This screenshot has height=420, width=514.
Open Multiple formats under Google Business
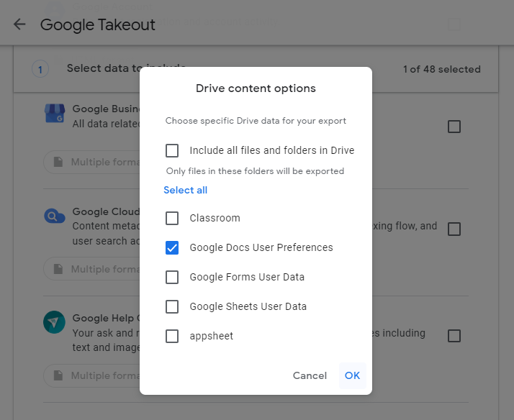(x=92, y=162)
